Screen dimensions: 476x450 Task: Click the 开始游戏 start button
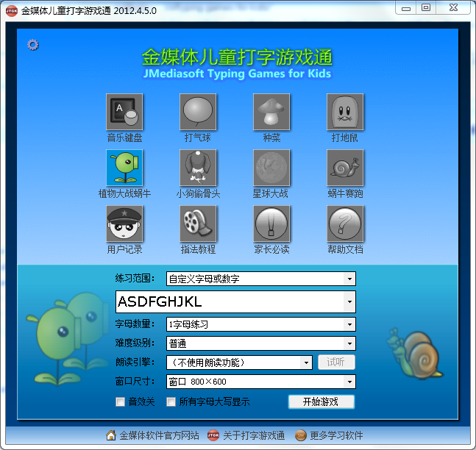322,401
